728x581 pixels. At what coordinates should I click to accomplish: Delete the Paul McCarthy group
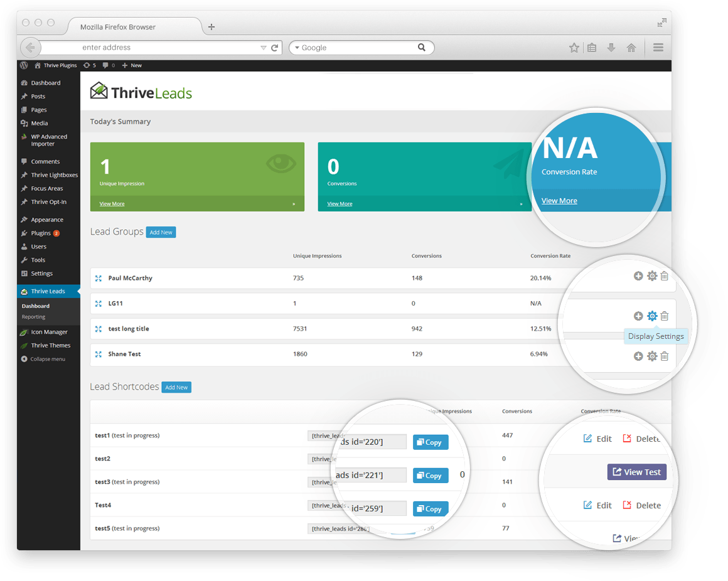click(x=665, y=276)
